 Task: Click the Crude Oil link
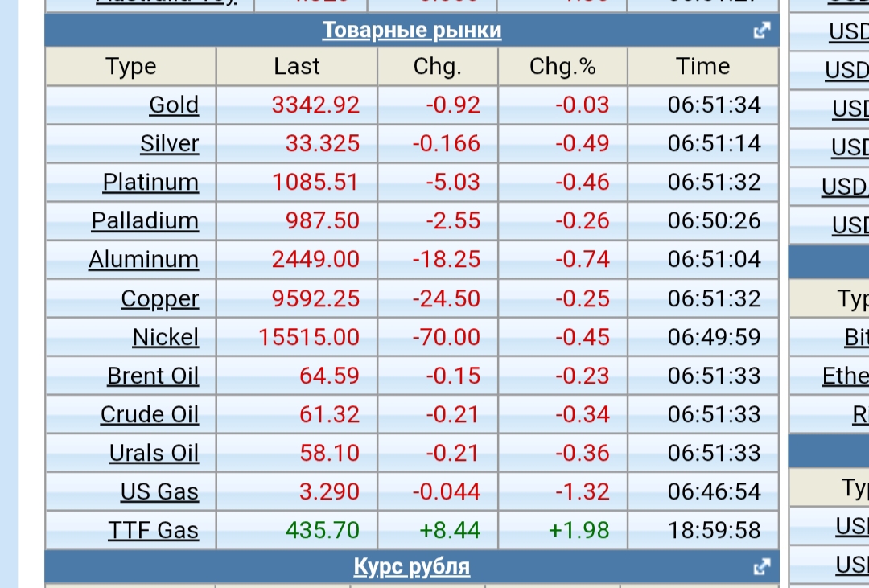click(x=150, y=414)
